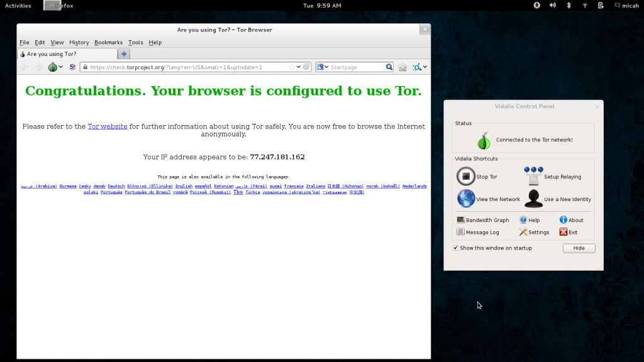The height and width of the screenshot is (362, 644).
Task: Open a new tab with the plus button
Action: coord(124,54)
